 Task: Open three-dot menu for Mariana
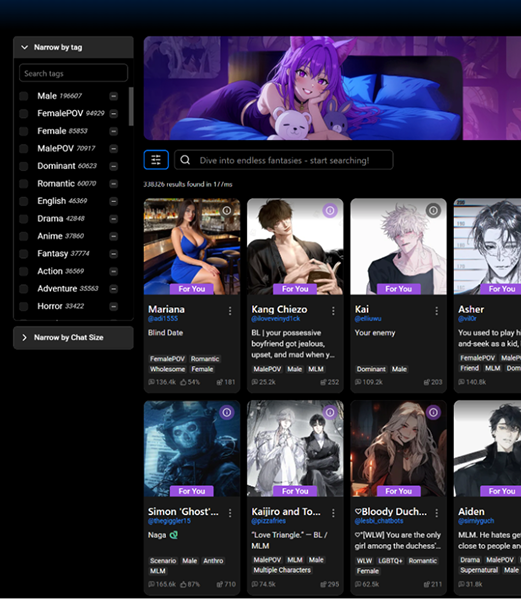[x=230, y=311]
